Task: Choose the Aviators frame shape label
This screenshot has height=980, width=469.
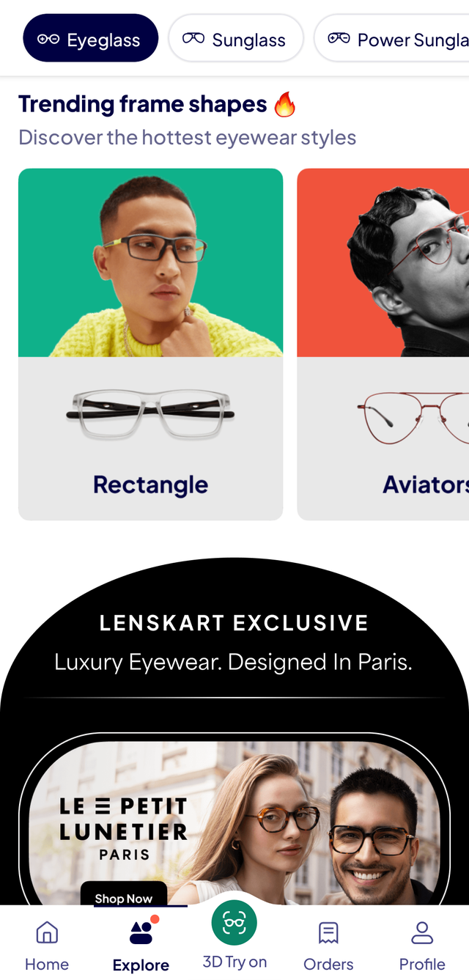Action: (426, 485)
